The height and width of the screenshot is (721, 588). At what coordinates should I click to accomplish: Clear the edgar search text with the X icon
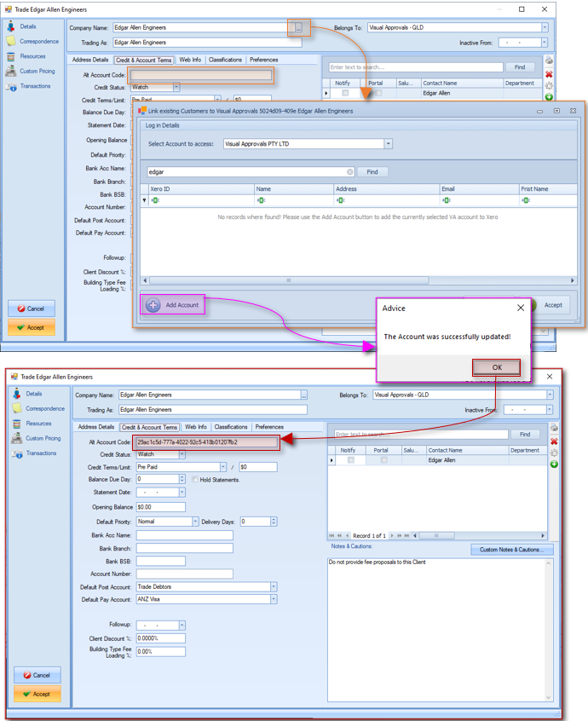(350, 172)
